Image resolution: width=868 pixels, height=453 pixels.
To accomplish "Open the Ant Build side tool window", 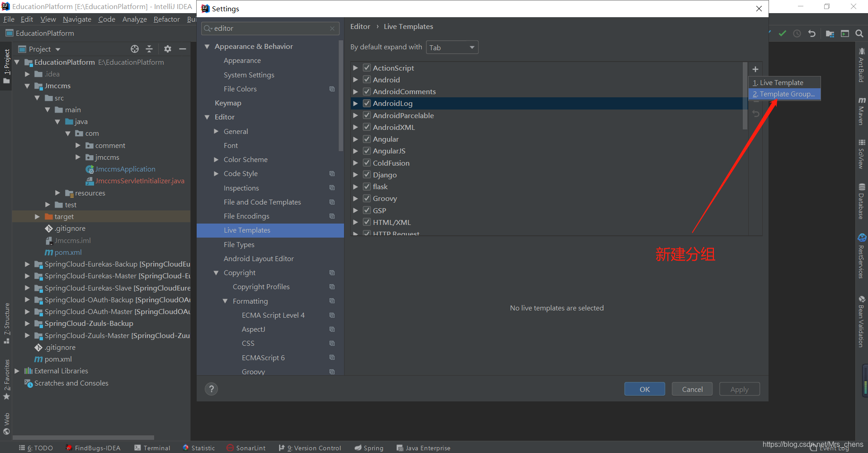I will 862,65.
